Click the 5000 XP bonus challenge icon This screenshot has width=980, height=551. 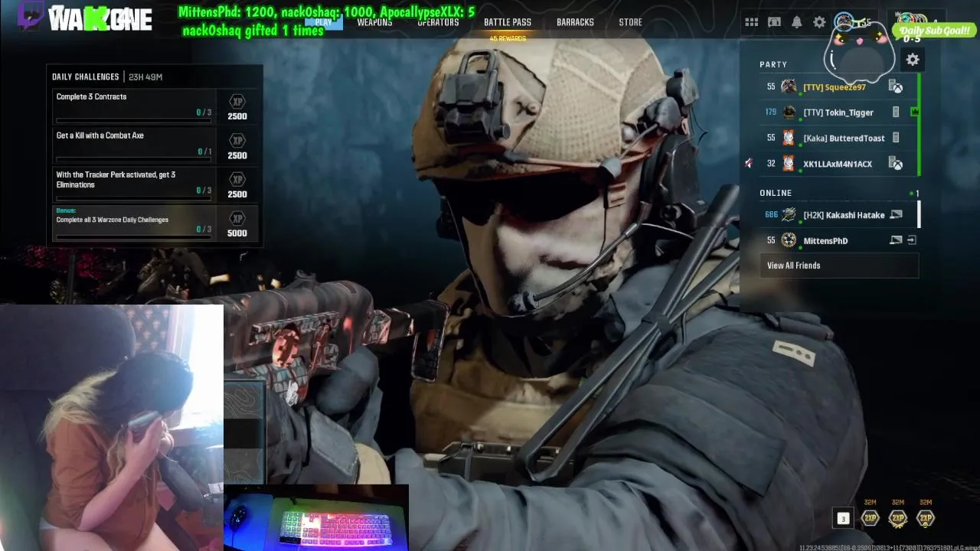pyautogui.click(x=237, y=219)
